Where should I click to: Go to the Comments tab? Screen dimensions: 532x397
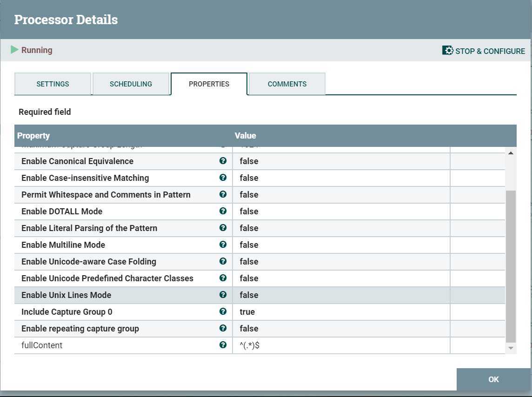[x=287, y=84]
